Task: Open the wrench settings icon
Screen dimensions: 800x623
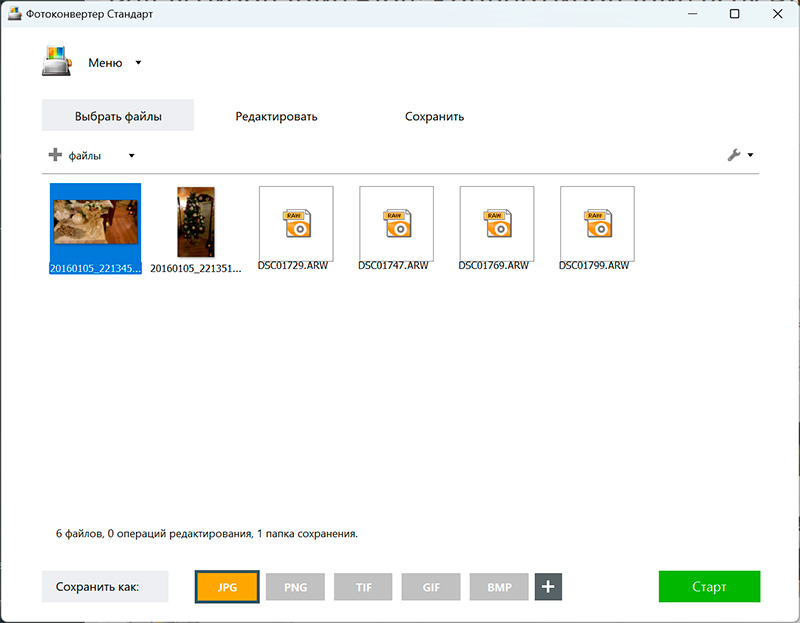Action: tap(733, 155)
